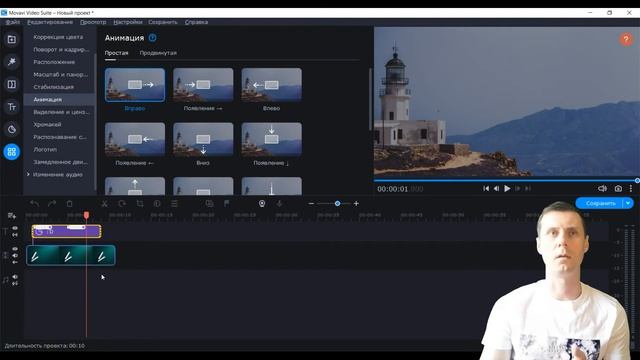Choose the Вниз animation preset
Image resolution: width=640 pixels, height=360 pixels.
[x=203, y=140]
